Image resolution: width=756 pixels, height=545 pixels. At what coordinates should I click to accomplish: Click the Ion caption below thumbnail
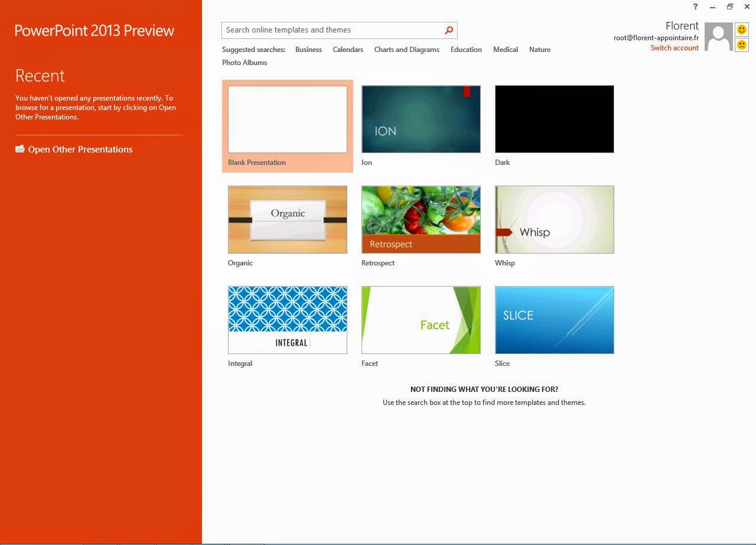[x=367, y=163]
